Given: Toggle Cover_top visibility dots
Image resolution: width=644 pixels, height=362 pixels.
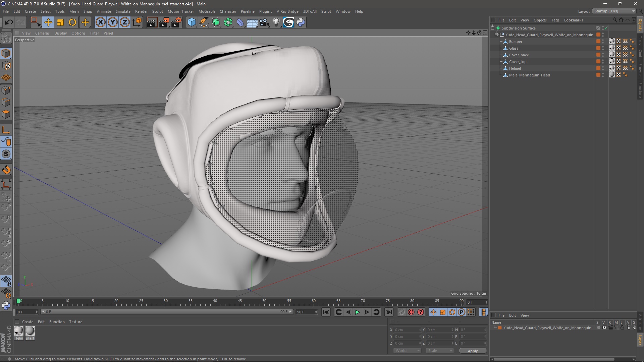Looking at the screenshot, I should [x=603, y=62].
